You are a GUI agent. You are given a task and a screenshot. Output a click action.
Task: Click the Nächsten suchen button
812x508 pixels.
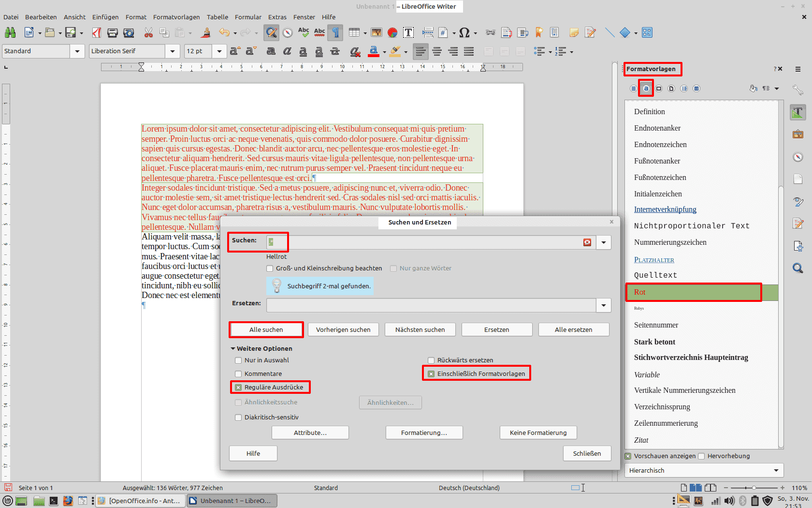pos(420,329)
